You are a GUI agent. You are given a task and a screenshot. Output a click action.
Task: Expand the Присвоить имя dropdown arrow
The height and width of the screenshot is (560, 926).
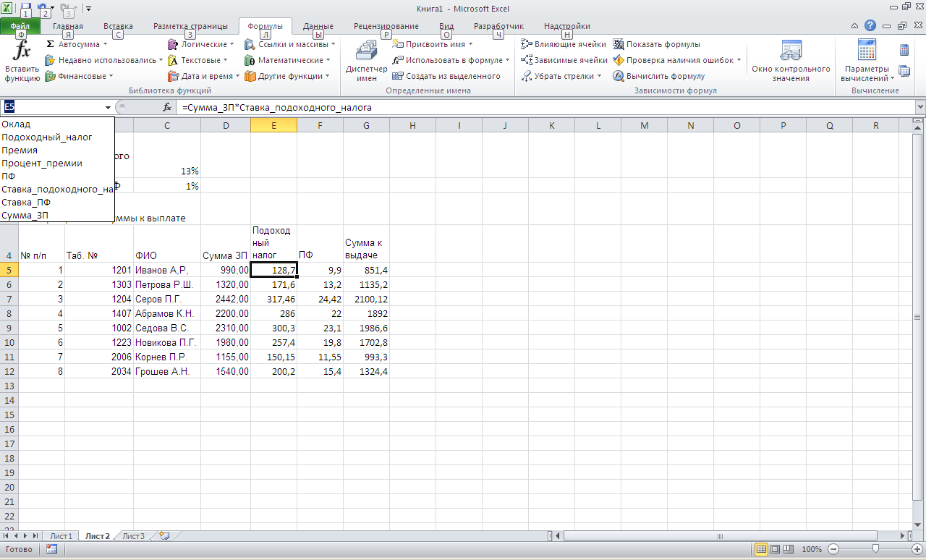tap(470, 44)
